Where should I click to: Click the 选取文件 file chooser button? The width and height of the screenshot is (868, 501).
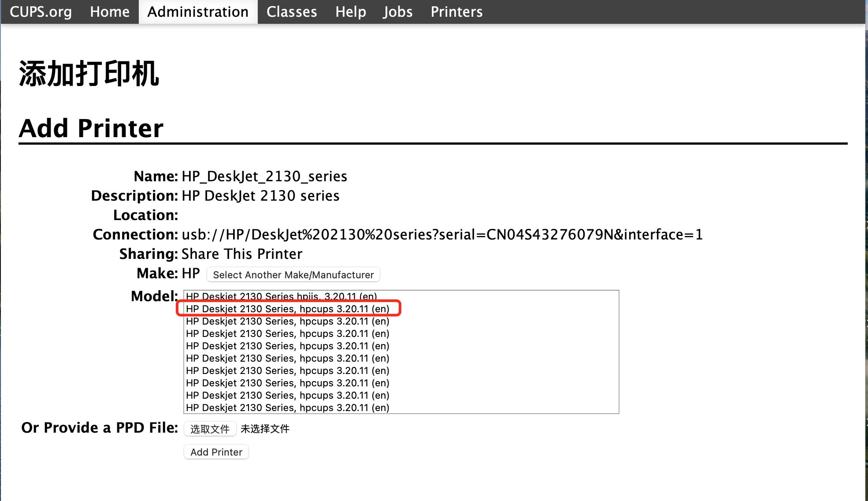(x=210, y=429)
